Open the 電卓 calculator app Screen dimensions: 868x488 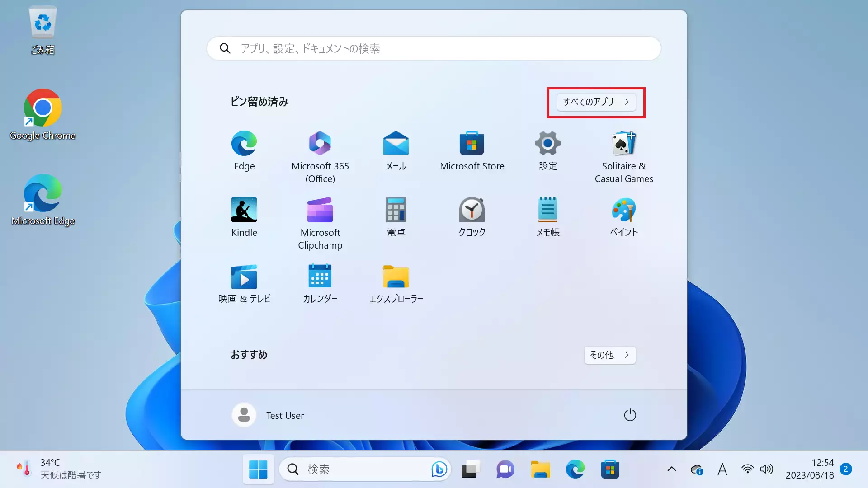coord(396,217)
